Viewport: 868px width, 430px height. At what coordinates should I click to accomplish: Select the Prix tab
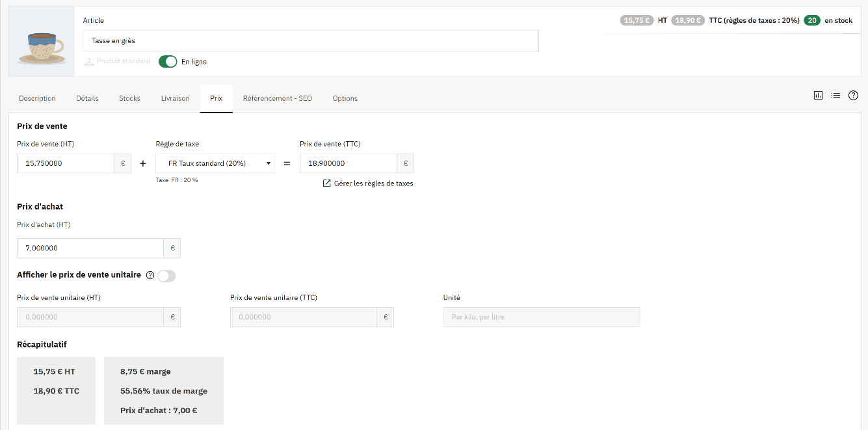(217, 98)
